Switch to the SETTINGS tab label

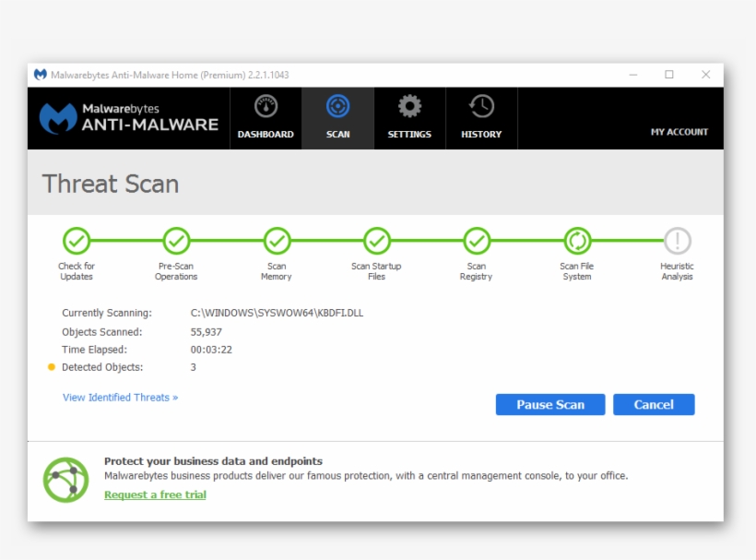click(409, 134)
